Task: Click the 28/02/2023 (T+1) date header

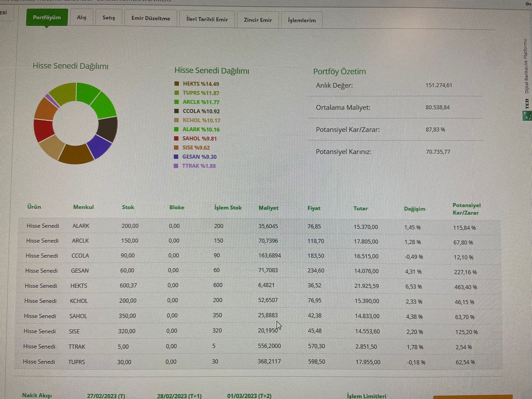Action: pos(179,395)
